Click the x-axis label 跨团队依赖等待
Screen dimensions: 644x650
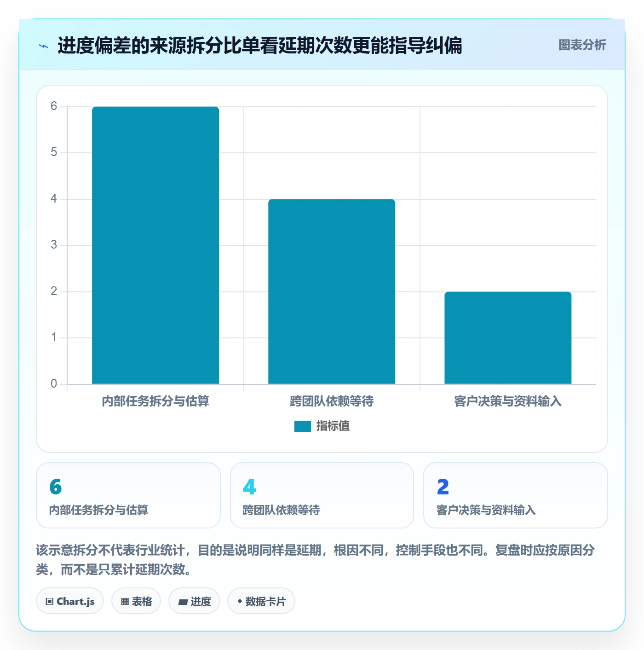coord(332,401)
